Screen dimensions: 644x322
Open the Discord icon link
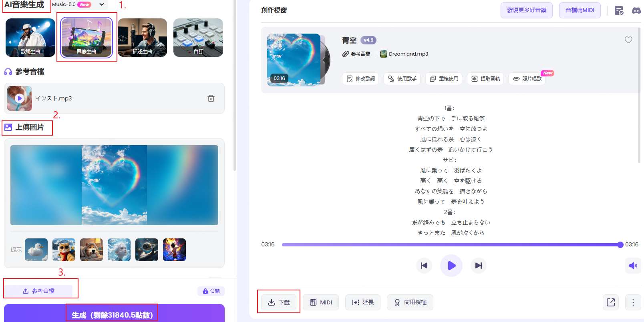[x=636, y=10]
